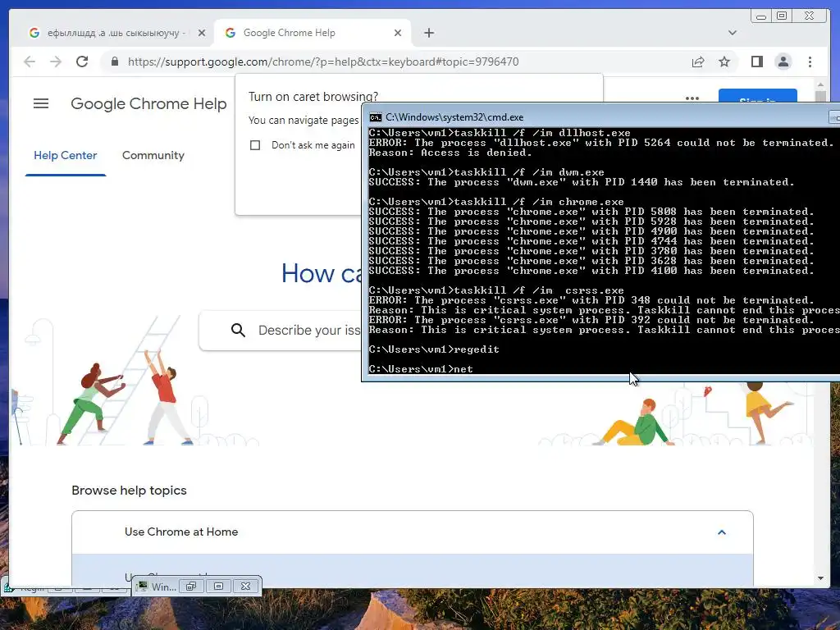
Task: Open a new tab with plus button
Action: point(428,33)
